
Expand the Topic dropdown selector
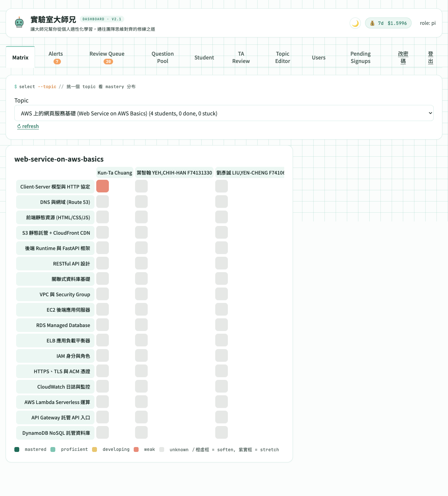click(224, 113)
